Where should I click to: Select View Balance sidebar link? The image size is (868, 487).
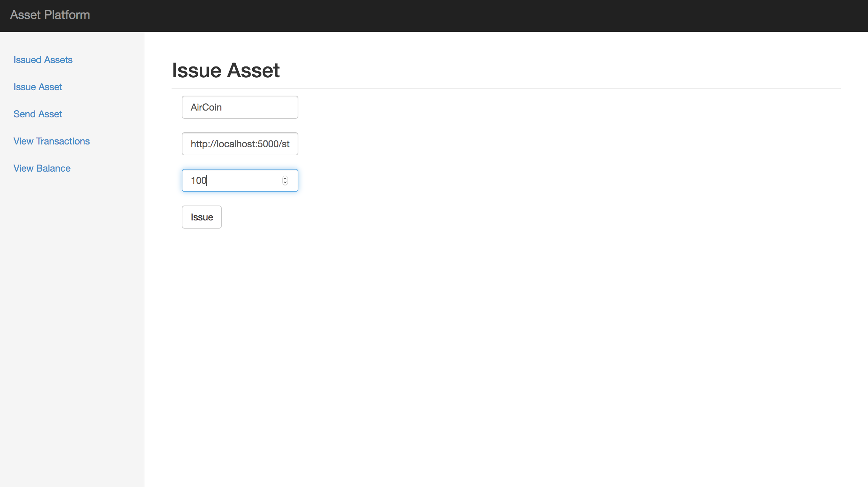(x=42, y=168)
